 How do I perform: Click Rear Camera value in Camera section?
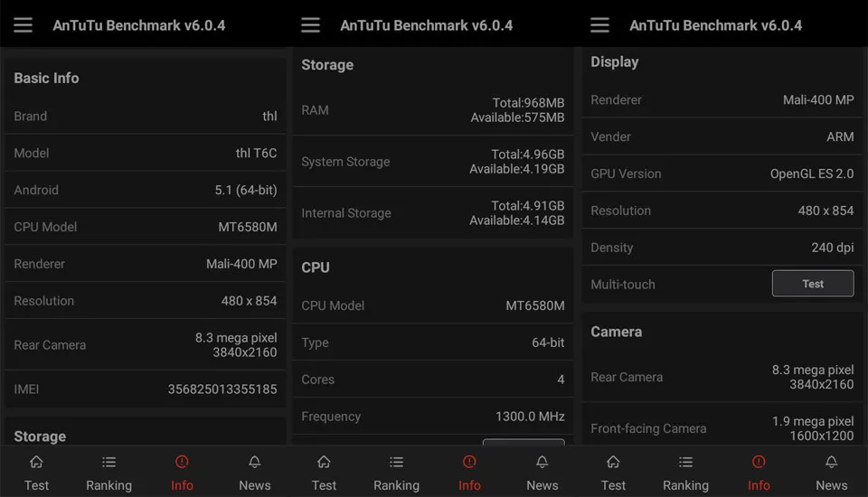[813, 377]
